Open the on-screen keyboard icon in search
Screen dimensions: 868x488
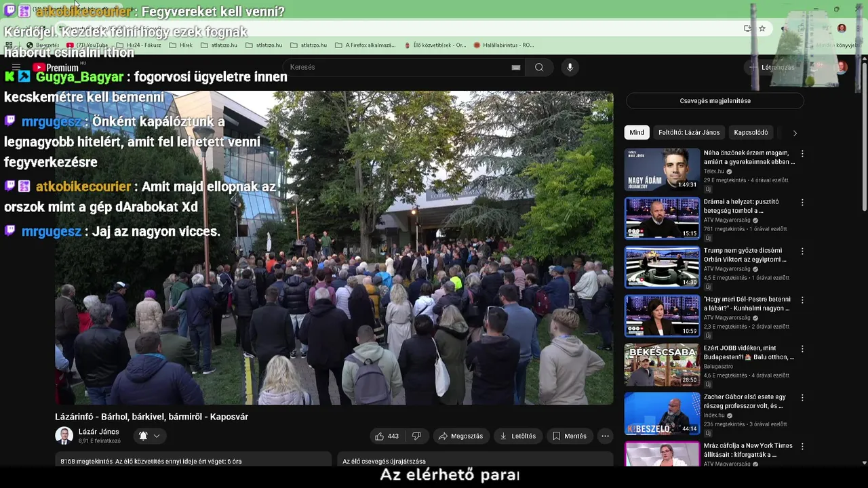pyautogui.click(x=516, y=67)
